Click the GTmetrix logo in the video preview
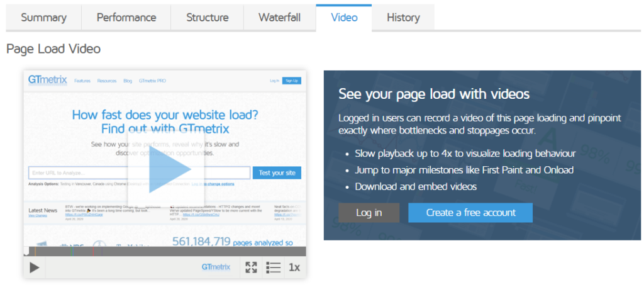The width and height of the screenshot is (644, 287). click(48, 80)
